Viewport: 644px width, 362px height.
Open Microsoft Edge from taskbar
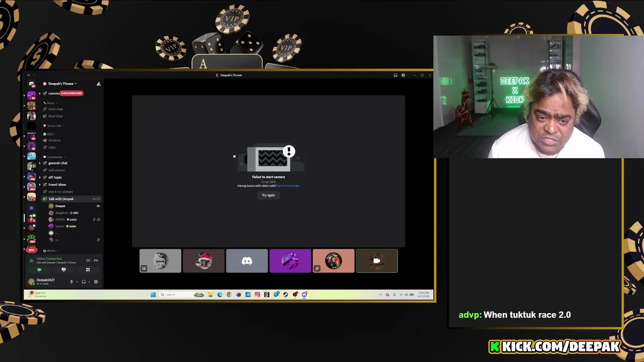[220, 295]
